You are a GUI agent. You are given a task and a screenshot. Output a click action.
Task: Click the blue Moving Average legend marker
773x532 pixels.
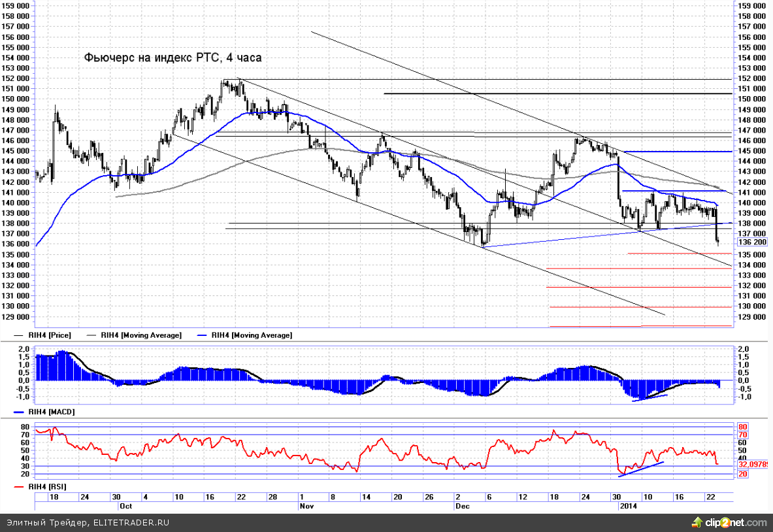[x=203, y=335]
